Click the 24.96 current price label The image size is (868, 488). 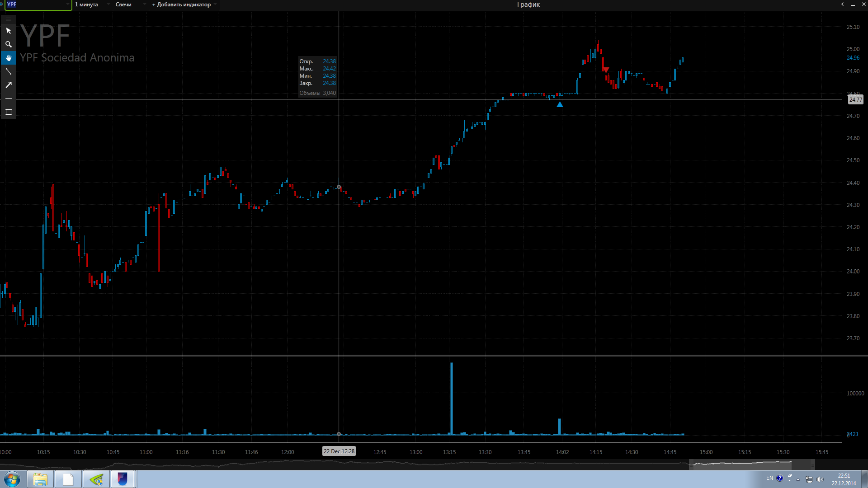[x=853, y=58]
